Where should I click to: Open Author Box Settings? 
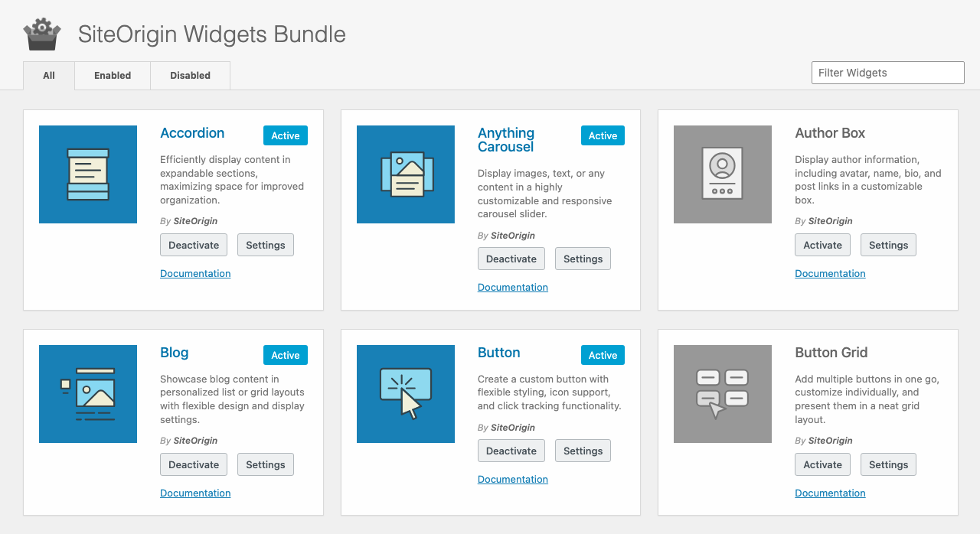click(x=889, y=245)
